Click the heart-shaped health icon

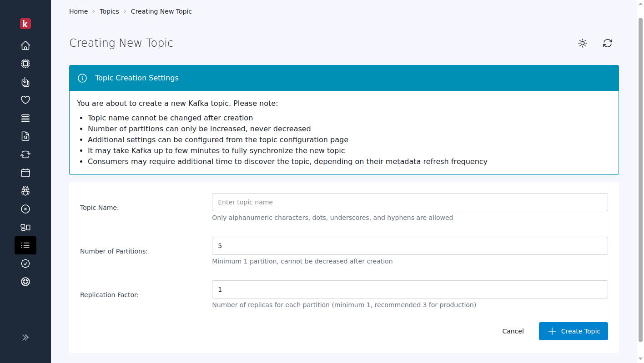(x=25, y=99)
